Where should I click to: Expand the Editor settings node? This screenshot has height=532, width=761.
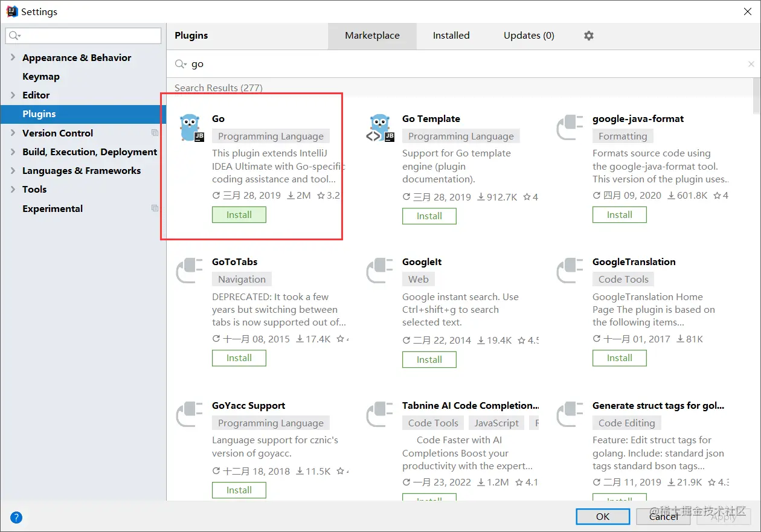pos(13,95)
